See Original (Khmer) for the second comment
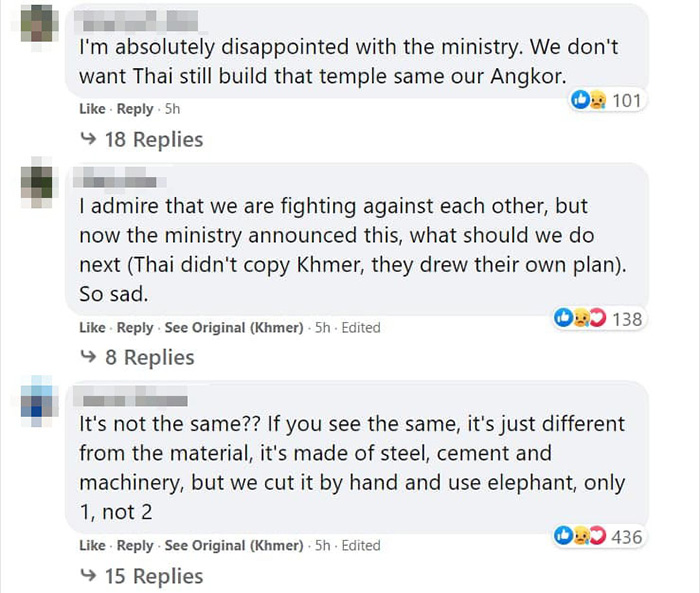The width and height of the screenshot is (700, 593). click(x=233, y=327)
